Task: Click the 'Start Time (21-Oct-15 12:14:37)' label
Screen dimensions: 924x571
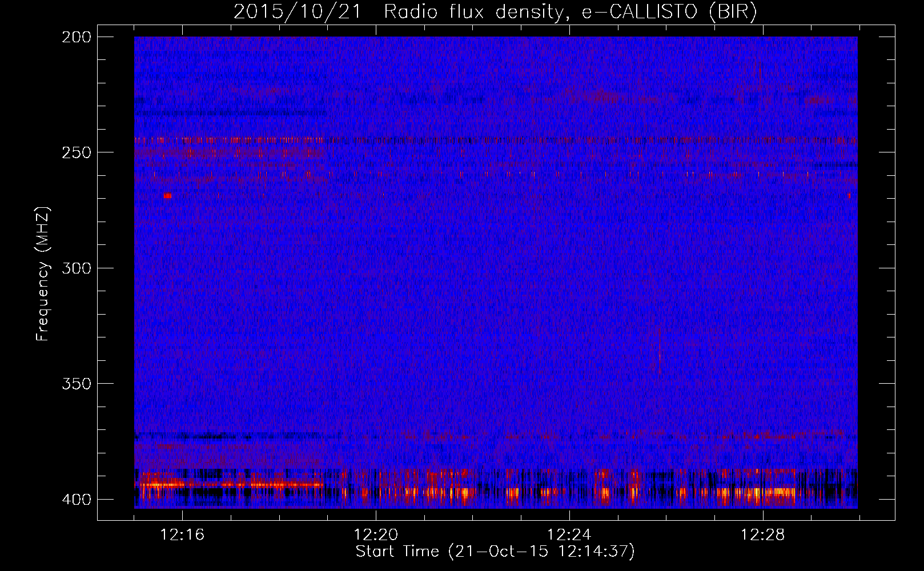Action: tap(495, 552)
